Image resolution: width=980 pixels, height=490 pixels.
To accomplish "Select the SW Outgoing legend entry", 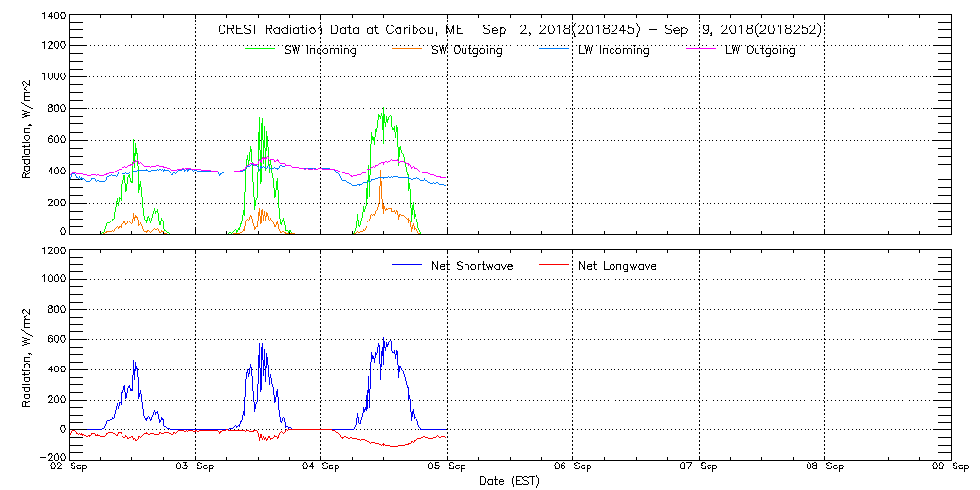I will coord(466,50).
